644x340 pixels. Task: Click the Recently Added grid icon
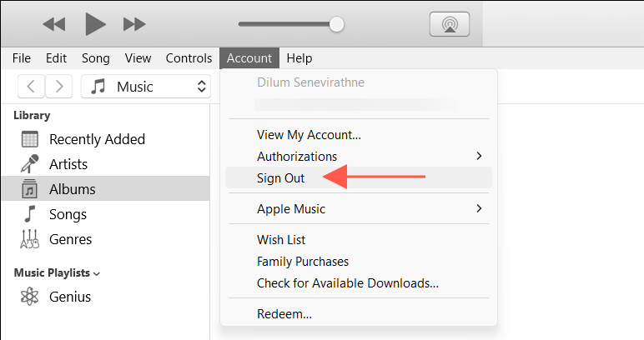(x=29, y=139)
